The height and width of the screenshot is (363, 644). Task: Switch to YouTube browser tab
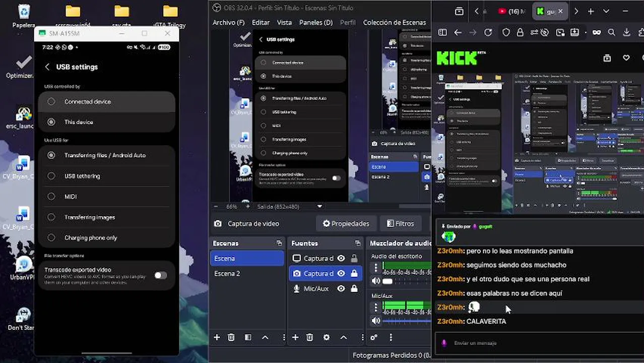[x=511, y=11]
